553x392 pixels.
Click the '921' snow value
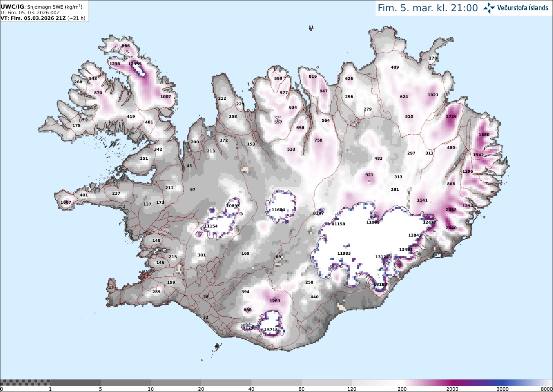click(x=369, y=175)
